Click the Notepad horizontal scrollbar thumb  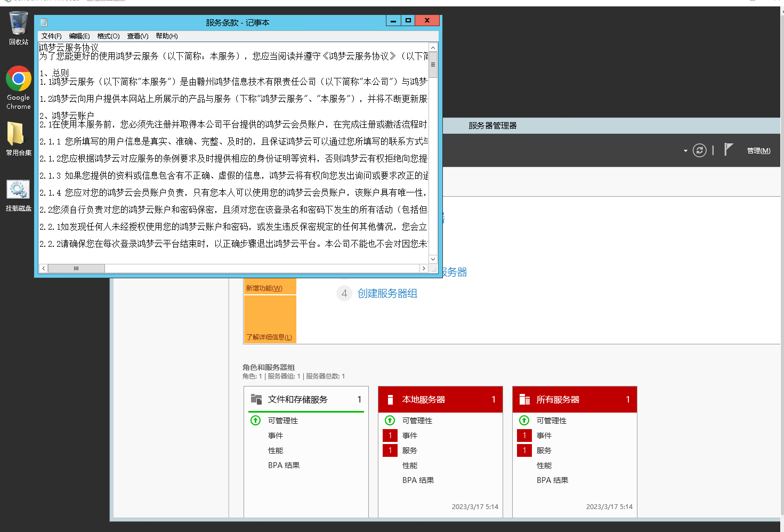click(x=76, y=268)
